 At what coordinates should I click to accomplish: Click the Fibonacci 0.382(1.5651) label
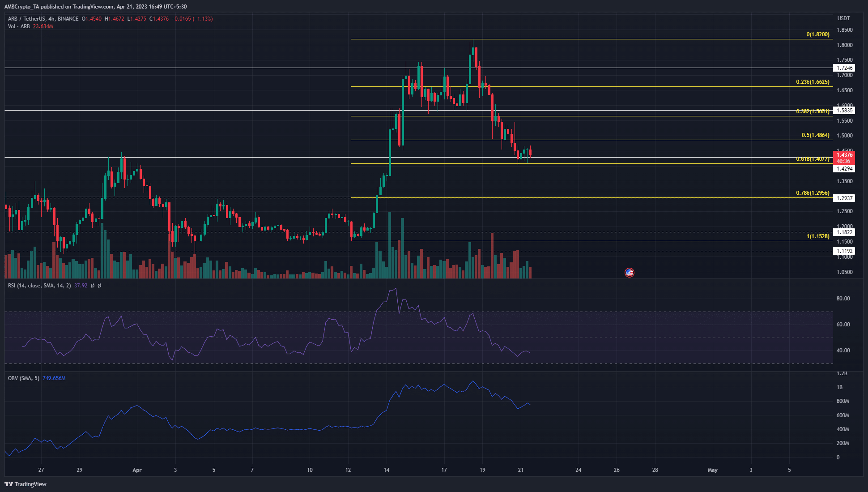pyautogui.click(x=813, y=111)
